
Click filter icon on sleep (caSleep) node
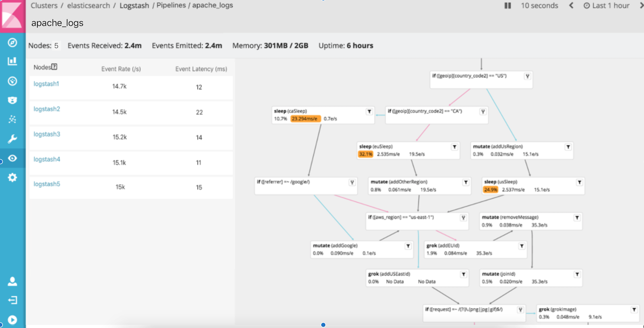click(x=369, y=112)
